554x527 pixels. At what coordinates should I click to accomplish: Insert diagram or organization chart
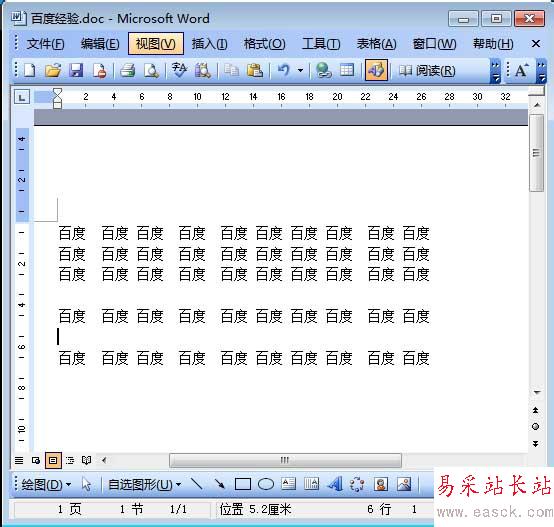(x=357, y=484)
